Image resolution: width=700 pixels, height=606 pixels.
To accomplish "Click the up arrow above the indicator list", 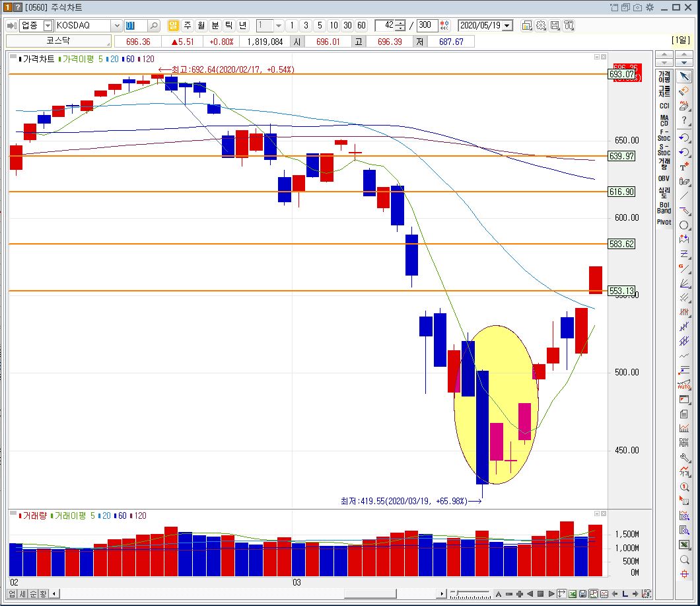I will coord(664,55).
